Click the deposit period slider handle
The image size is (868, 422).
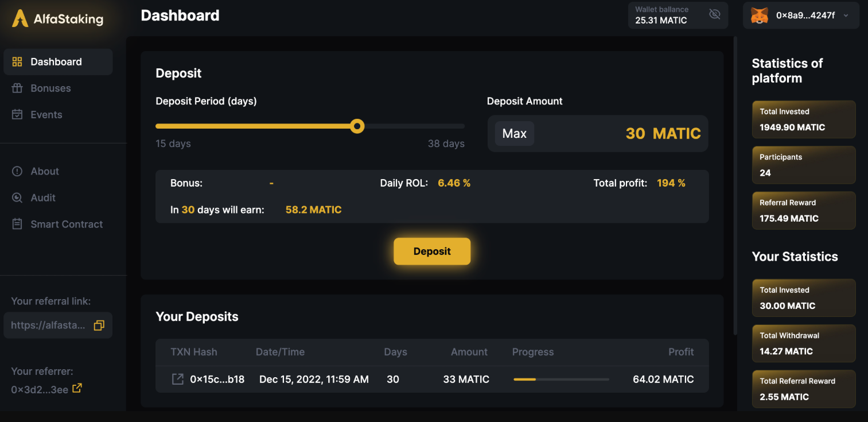357,126
